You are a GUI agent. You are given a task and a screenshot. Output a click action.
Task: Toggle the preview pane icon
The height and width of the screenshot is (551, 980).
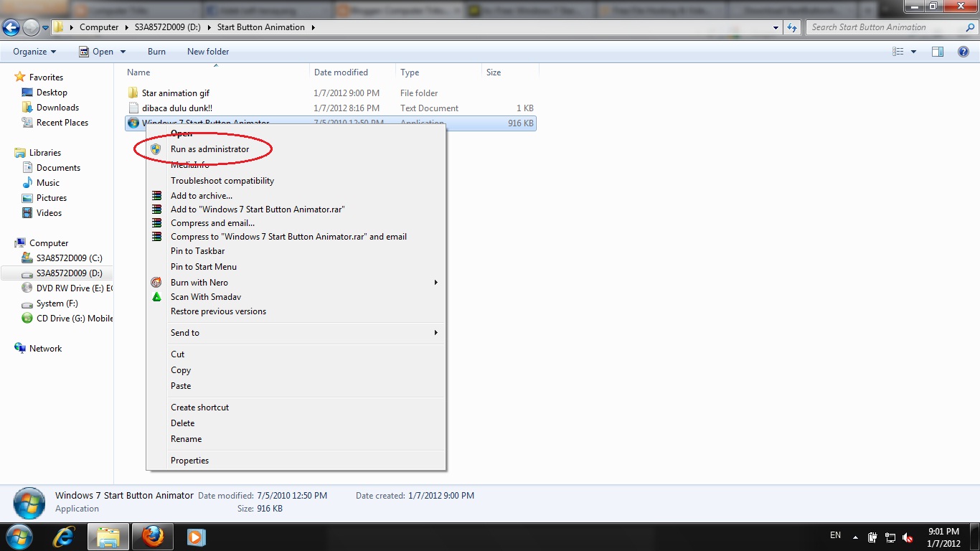[938, 52]
